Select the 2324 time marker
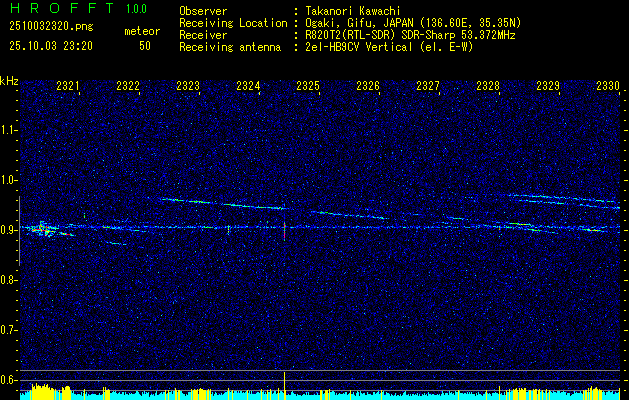 pyautogui.click(x=248, y=87)
